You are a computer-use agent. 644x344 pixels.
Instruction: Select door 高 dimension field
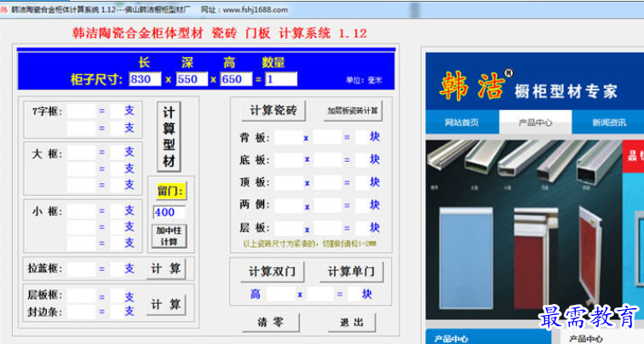pyautogui.click(x=281, y=294)
